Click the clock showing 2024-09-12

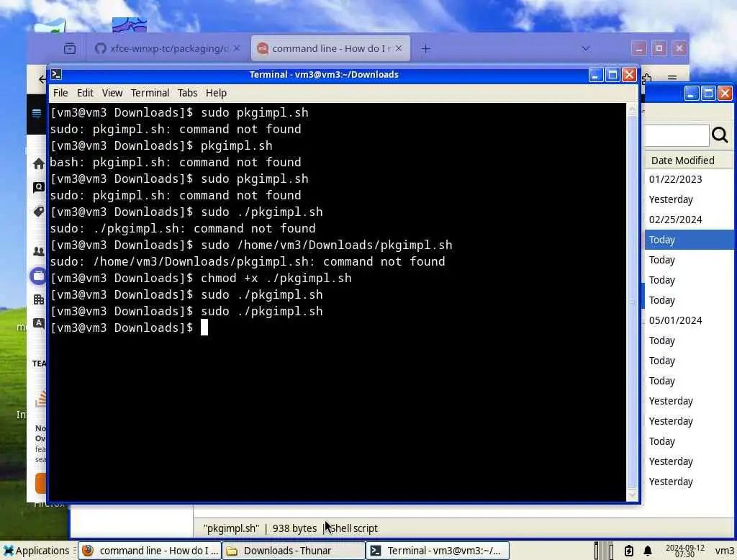684,551
